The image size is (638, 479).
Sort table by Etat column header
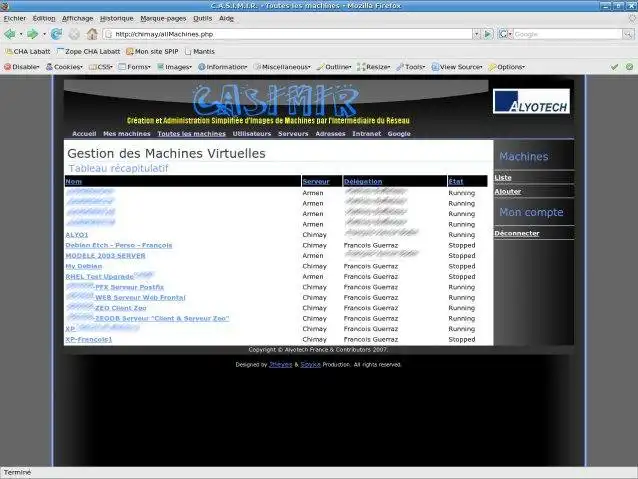(x=456, y=182)
